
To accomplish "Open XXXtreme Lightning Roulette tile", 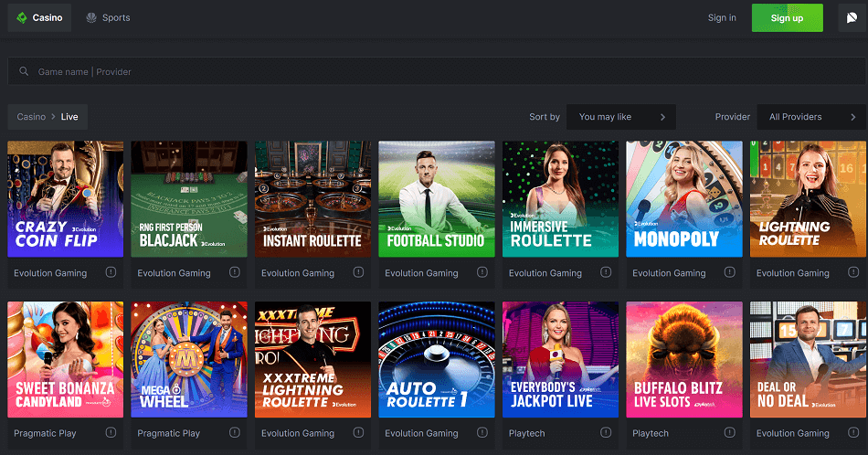I will pos(312,359).
